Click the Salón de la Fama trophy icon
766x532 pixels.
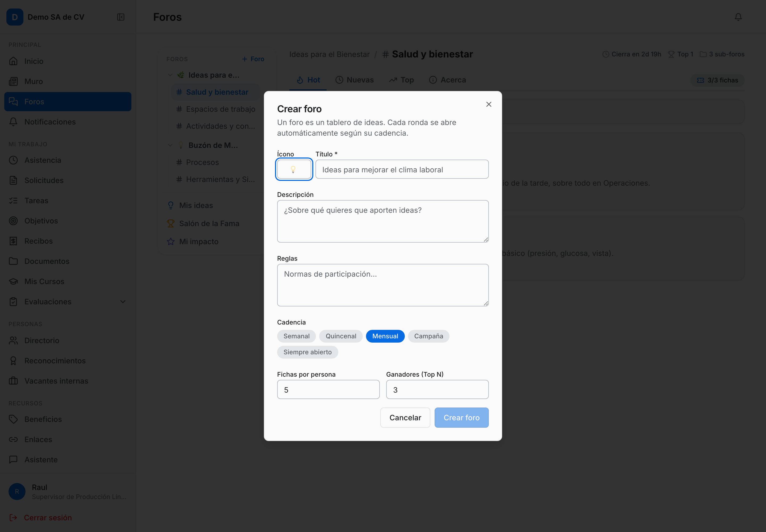coord(171,223)
